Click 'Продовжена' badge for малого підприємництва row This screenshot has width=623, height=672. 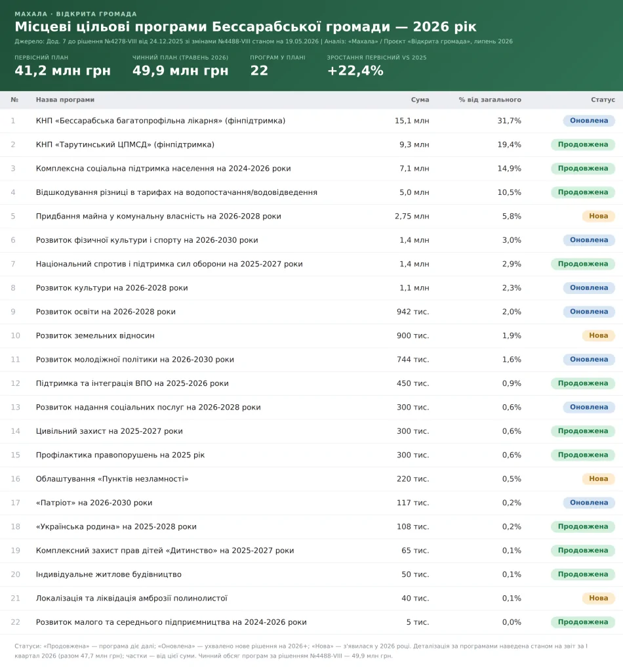coord(583,622)
